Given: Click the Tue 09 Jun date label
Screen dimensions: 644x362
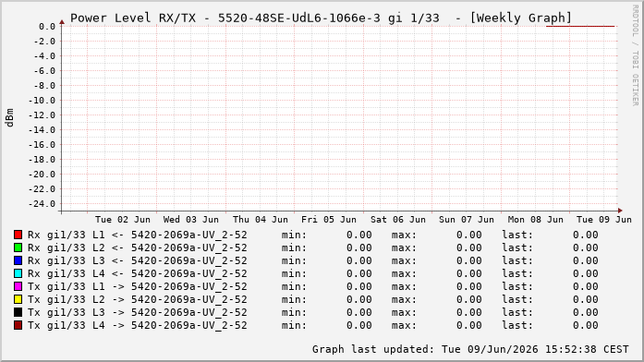Looking at the screenshot, I should tap(603, 220).
